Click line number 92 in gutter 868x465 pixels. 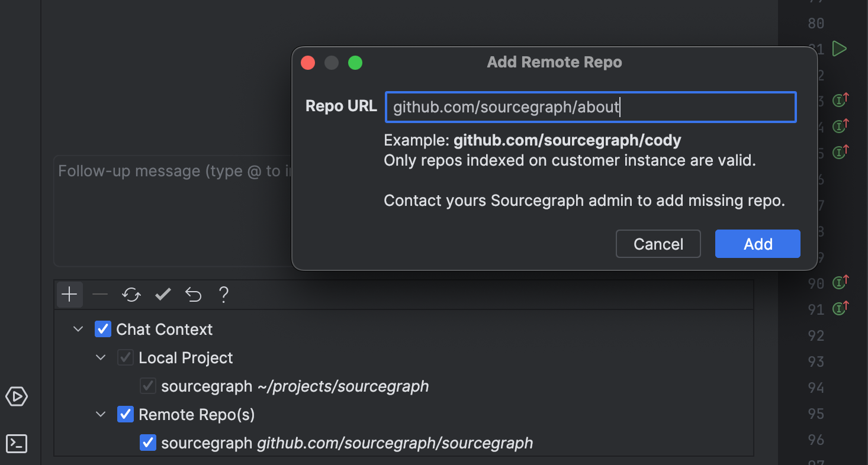pos(816,335)
